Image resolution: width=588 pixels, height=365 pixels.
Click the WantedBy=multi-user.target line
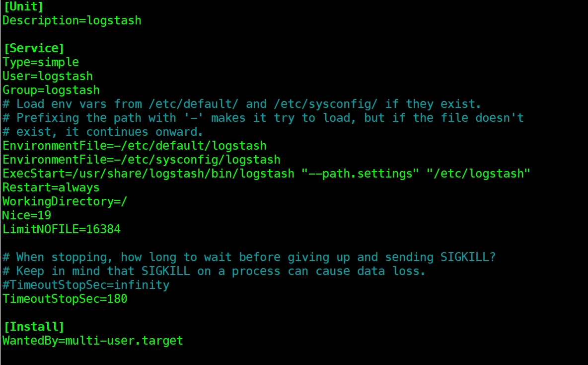[x=93, y=341]
